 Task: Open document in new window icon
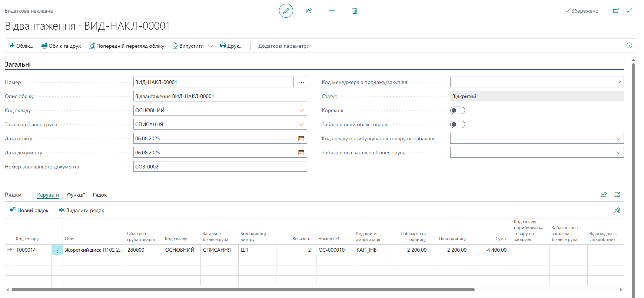(616, 11)
